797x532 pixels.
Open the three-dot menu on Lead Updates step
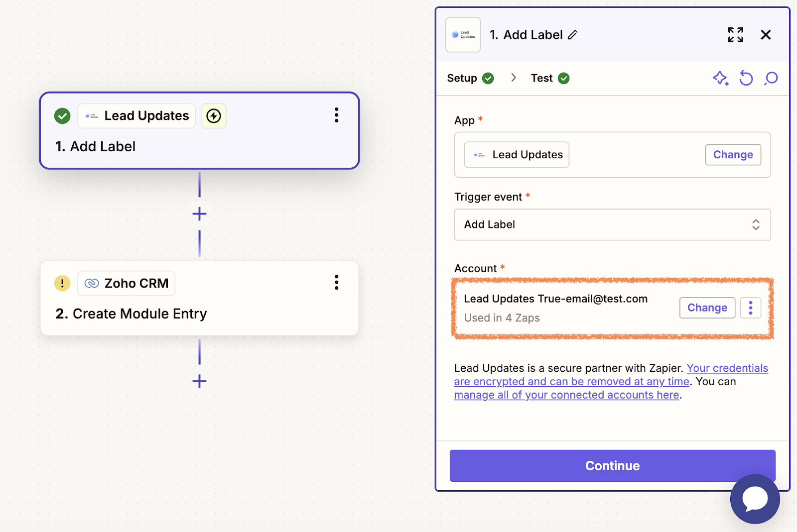click(337, 115)
